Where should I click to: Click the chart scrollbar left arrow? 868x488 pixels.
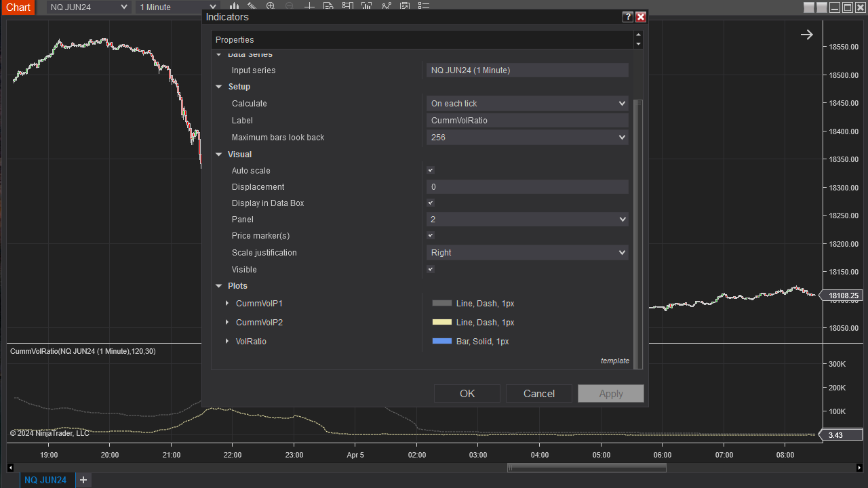click(x=10, y=468)
